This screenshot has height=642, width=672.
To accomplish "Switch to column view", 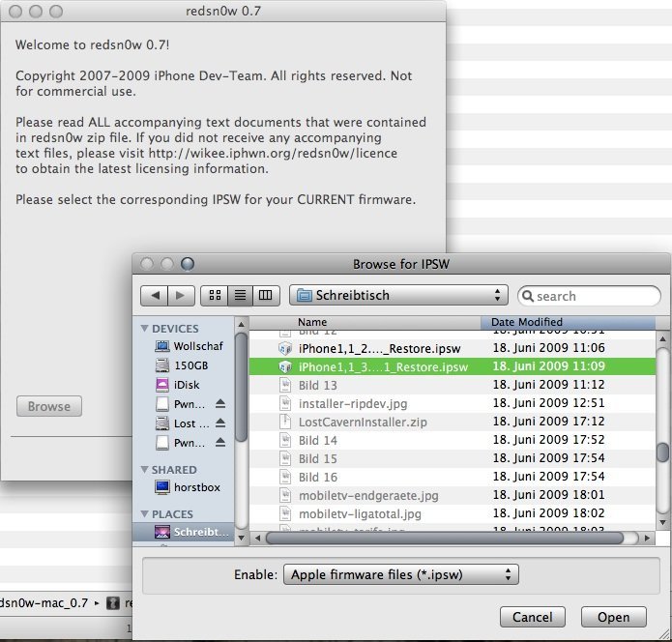I will pyautogui.click(x=266, y=295).
